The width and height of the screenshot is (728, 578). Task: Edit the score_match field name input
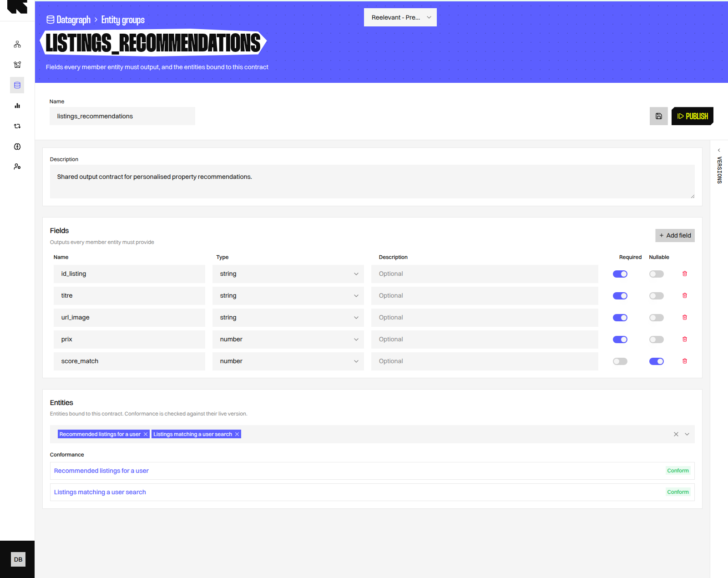click(x=129, y=361)
